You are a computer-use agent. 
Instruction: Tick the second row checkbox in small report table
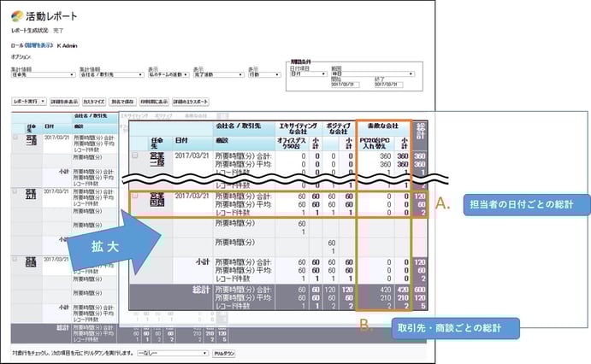coord(15,191)
